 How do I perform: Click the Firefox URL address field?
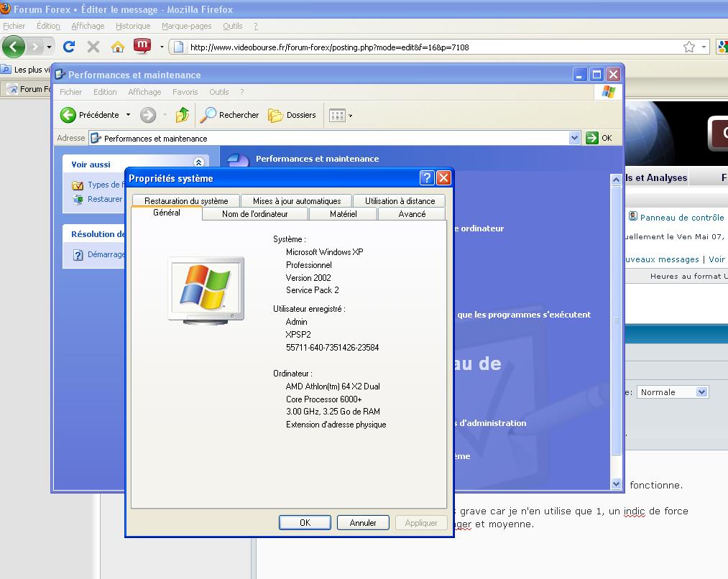click(x=431, y=47)
